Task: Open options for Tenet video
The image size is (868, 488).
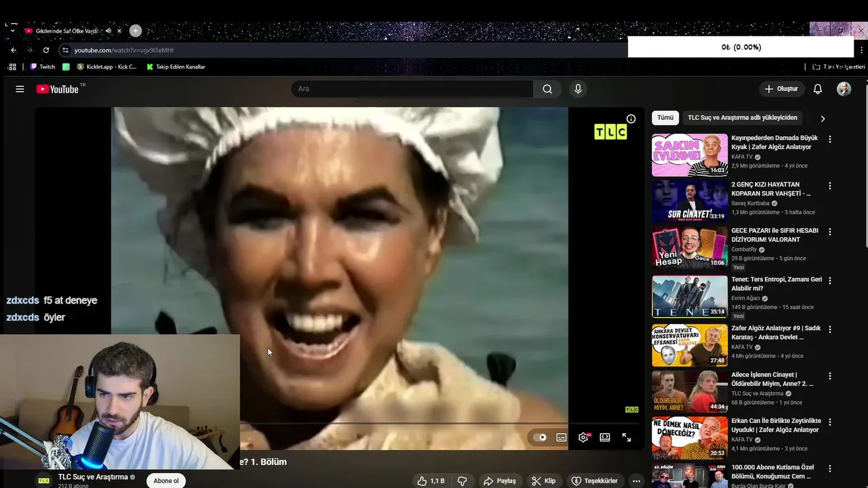Action: point(830,280)
